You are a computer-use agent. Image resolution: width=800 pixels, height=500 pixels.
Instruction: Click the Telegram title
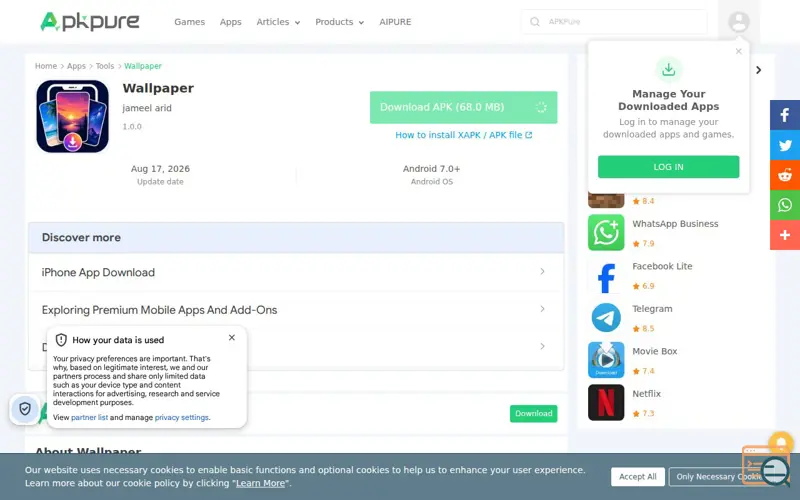click(x=652, y=309)
